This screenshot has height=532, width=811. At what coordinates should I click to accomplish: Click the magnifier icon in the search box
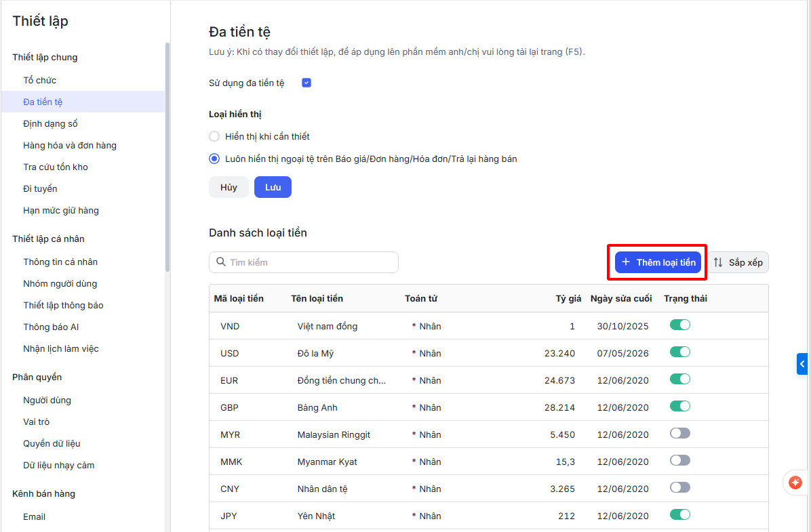[x=221, y=262]
